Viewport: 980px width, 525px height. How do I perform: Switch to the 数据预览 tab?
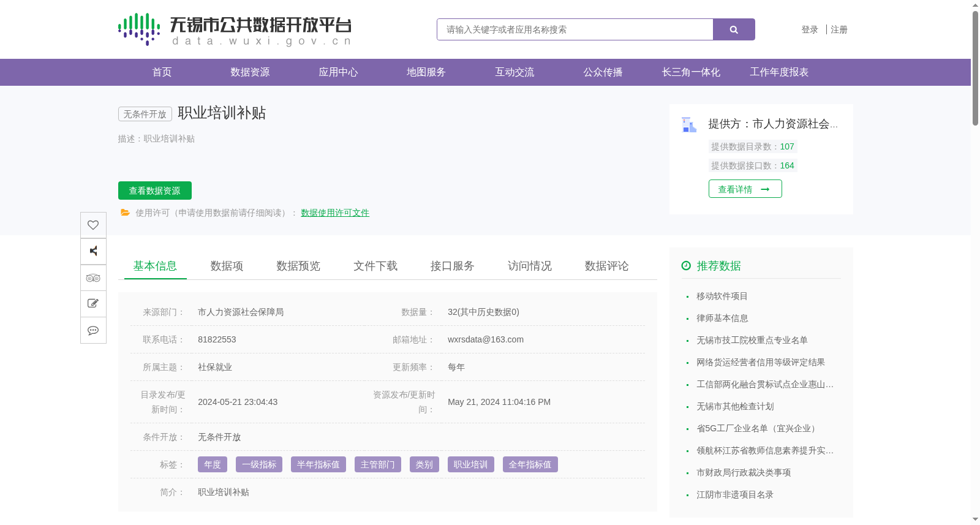click(298, 266)
